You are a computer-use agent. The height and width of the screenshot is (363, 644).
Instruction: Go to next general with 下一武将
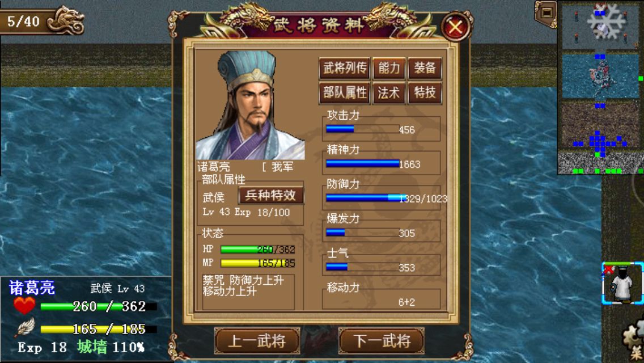coord(382,341)
